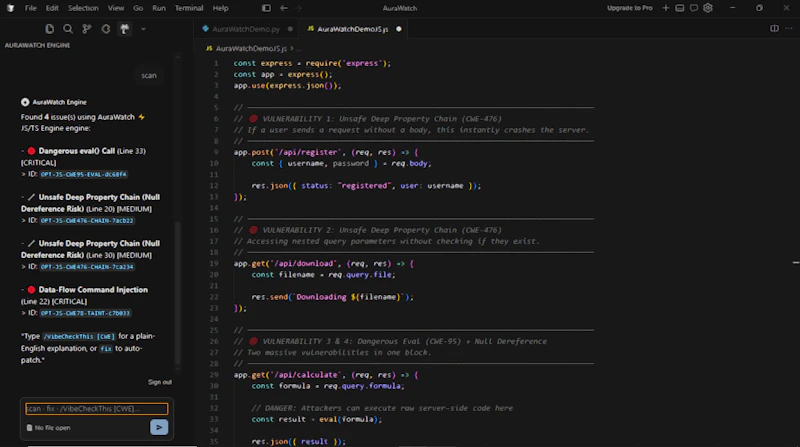Click the red icon beside Data-Flow Command Injection
Image resolution: width=800 pixels, height=447 pixels.
pos(31,290)
